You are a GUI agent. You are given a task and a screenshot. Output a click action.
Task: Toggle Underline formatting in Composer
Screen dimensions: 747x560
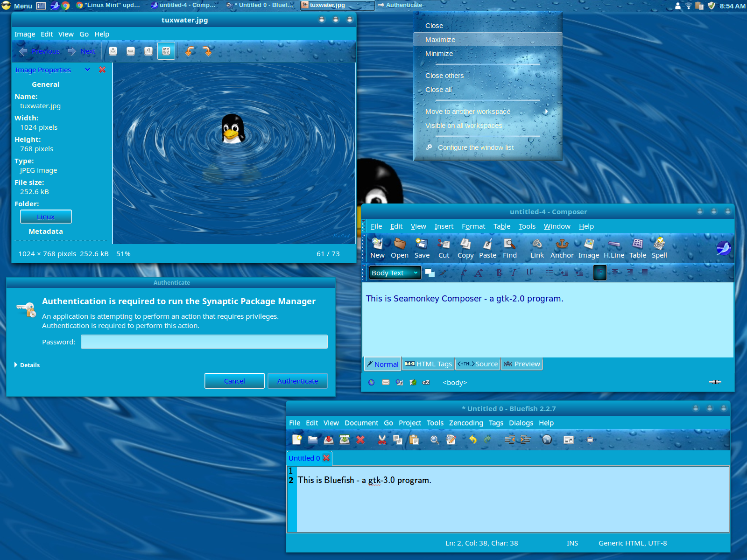[529, 273]
